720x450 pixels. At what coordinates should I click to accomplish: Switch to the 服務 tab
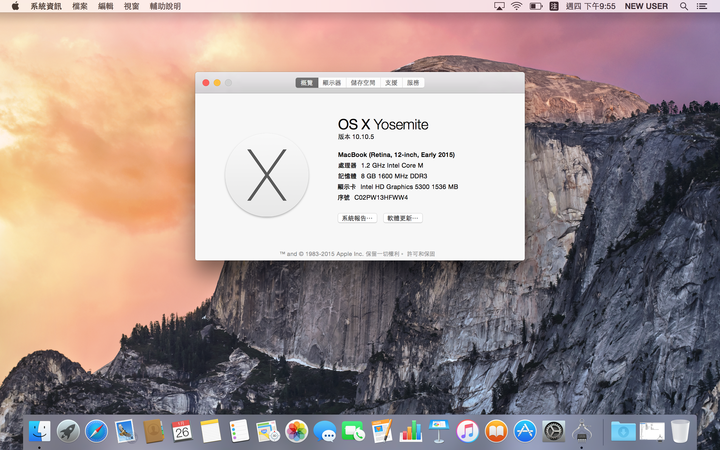[x=413, y=83]
